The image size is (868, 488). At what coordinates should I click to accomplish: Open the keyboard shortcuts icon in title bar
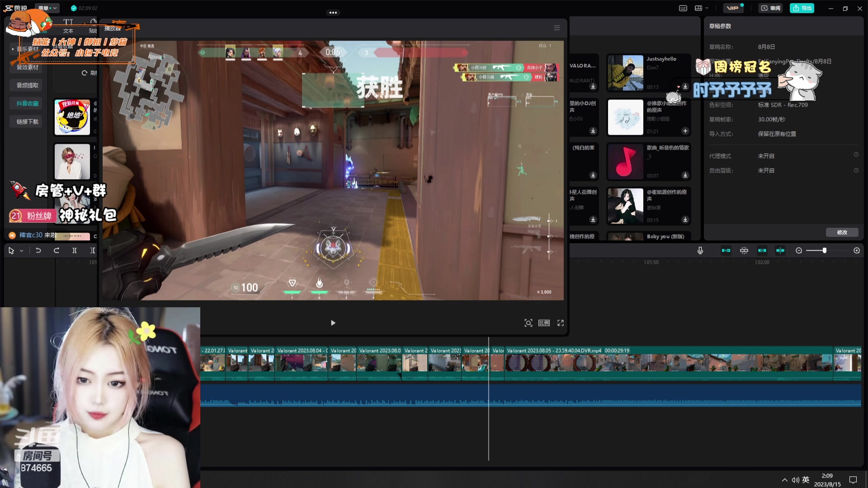click(x=683, y=8)
